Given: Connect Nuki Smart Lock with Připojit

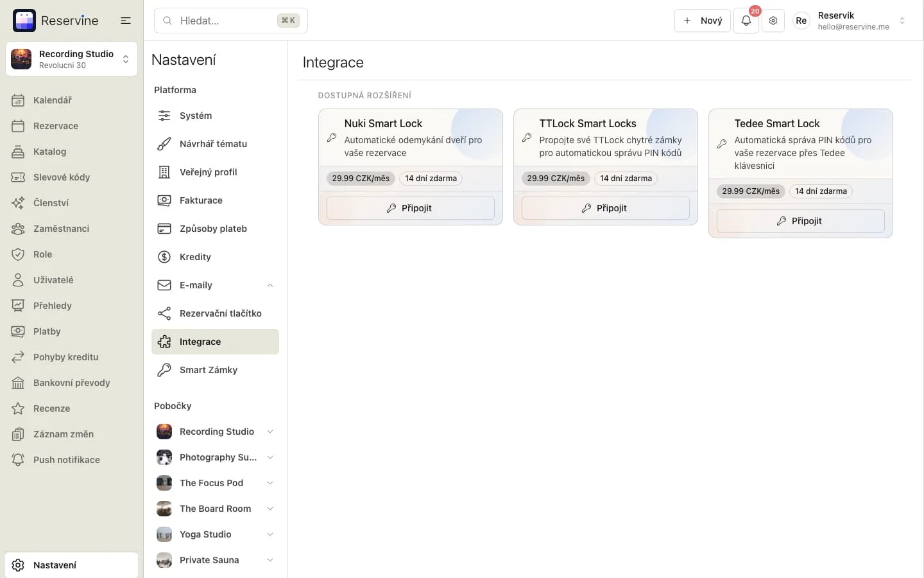Looking at the screenshot, I should pos(411,208).
